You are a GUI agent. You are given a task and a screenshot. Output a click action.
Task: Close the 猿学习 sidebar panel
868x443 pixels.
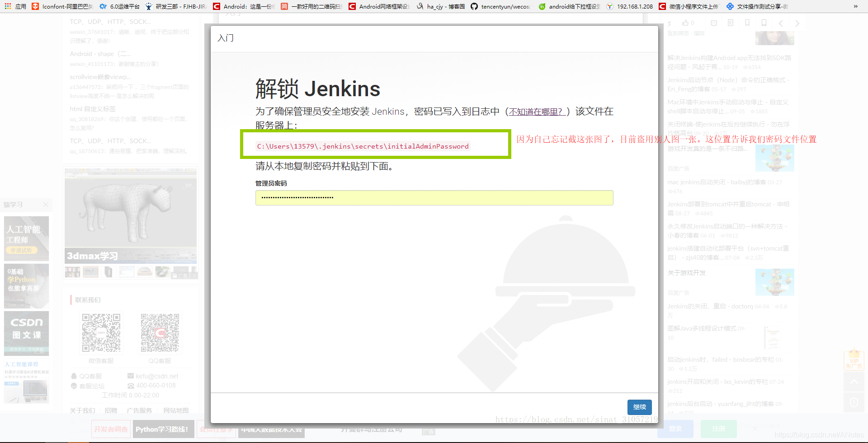click(46, 205)
